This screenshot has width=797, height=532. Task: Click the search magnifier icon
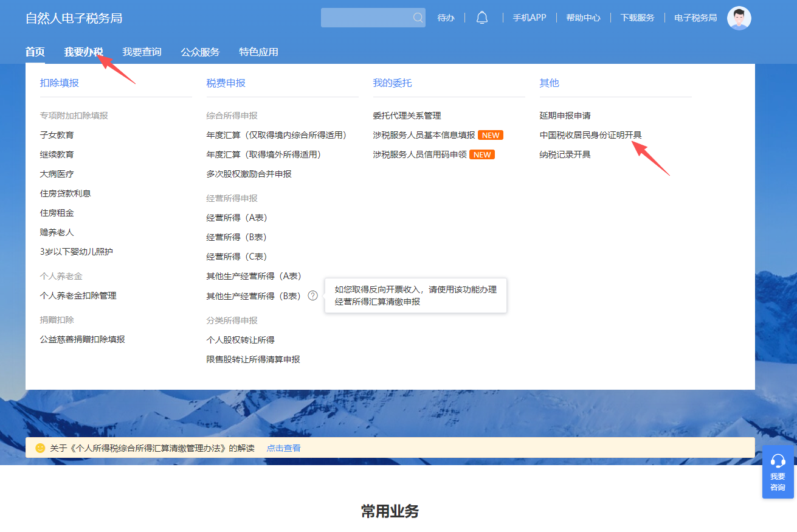(417, 17)
